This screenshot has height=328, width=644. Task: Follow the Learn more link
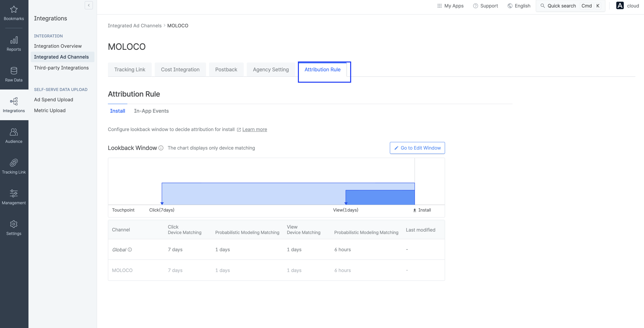pyautogui.click(x=255, y=129)
